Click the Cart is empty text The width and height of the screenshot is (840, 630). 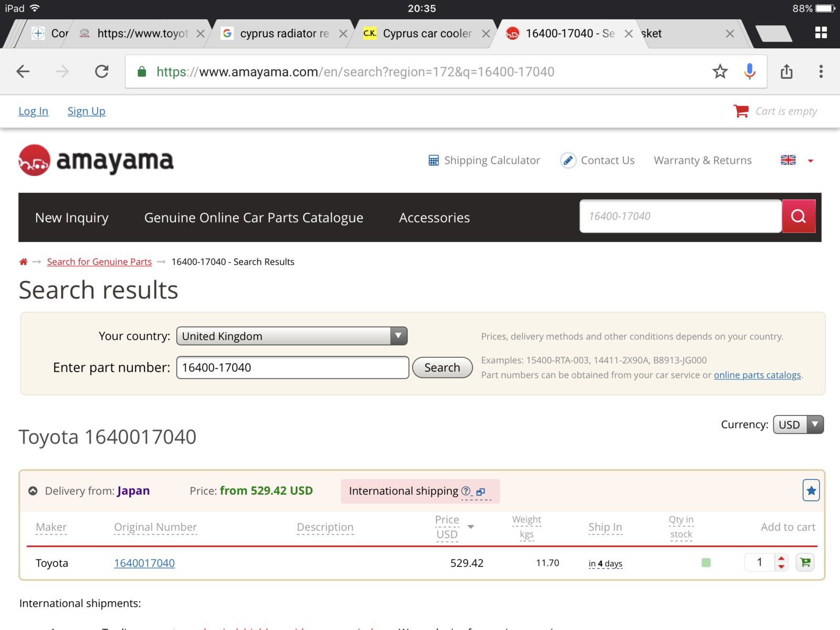click(x=786, y=111)
